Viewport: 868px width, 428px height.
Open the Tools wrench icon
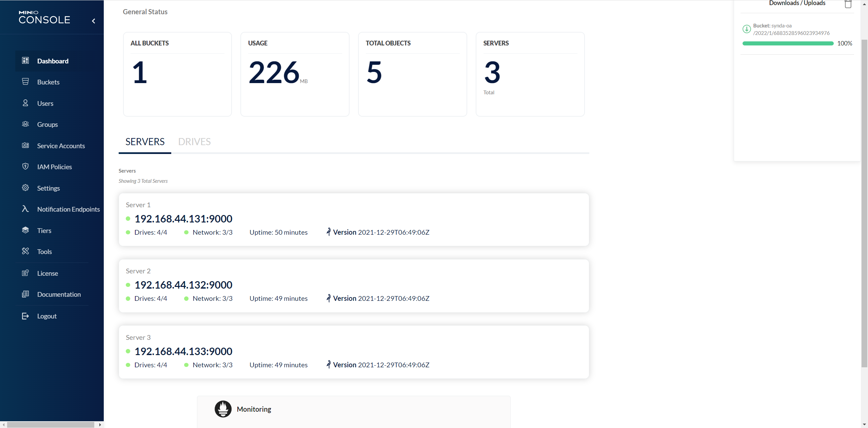(25, 251)
